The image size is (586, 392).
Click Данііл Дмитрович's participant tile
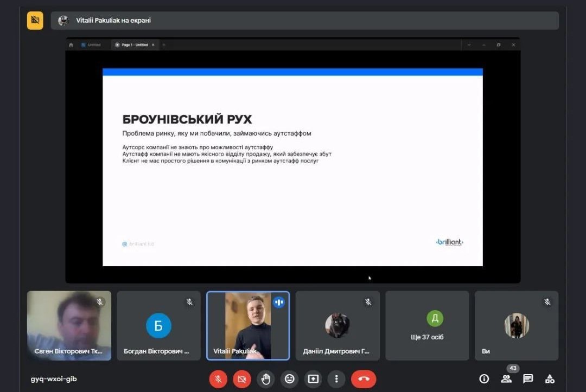(x=337, y=326)
